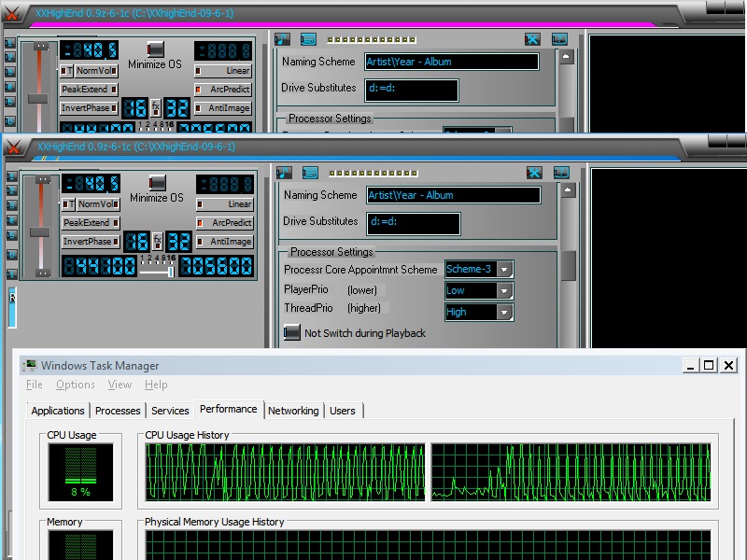The height and width of the screenshot is (560, 747).
Task: Select sidebar button U in magenta-titled XXHighEnd
Action: [10, 121]
